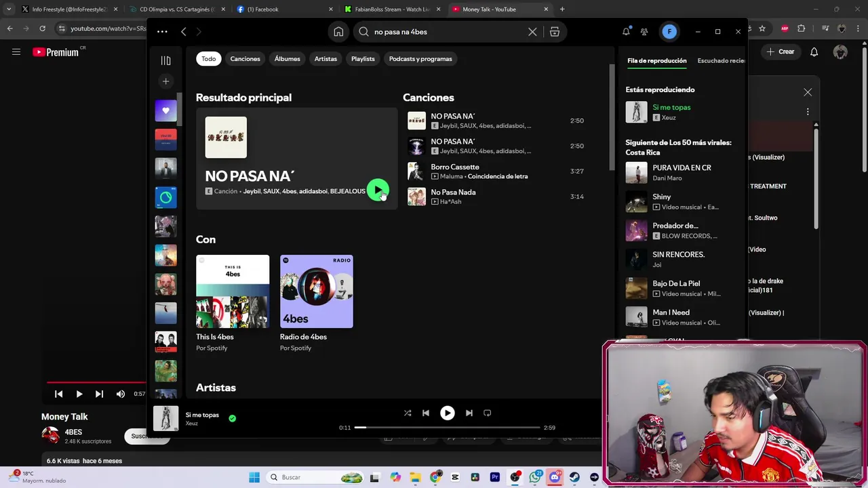This screenshot has height=488, width=868.
Task: Open Steam from the taskbar
Action: (x=574, y=477)
